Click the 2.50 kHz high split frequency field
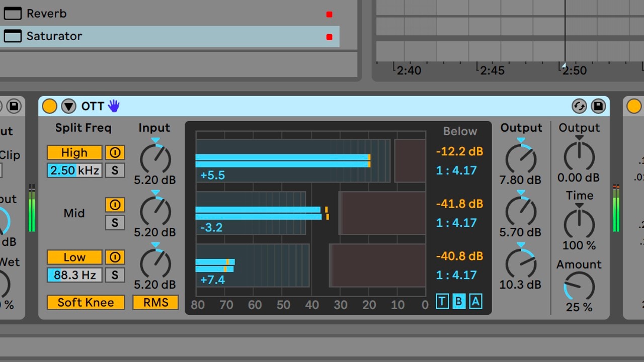 coord(74,170)
